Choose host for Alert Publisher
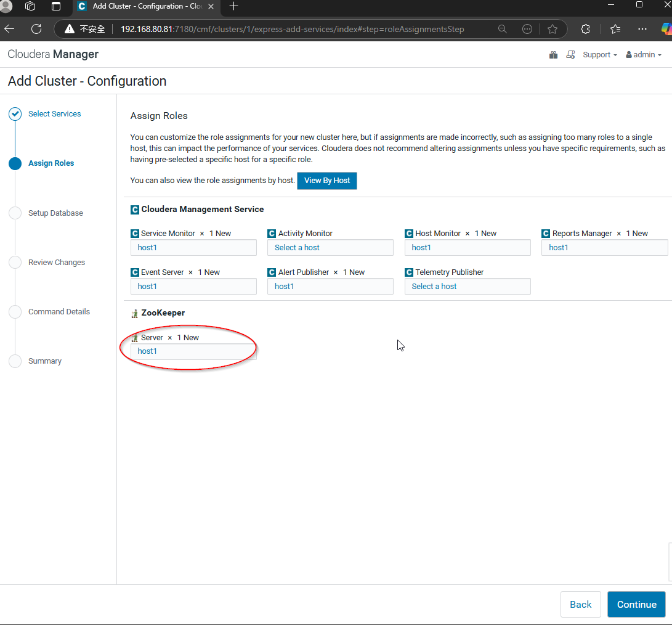This screenshot has height=625, width=672. [x=330, y=286]
